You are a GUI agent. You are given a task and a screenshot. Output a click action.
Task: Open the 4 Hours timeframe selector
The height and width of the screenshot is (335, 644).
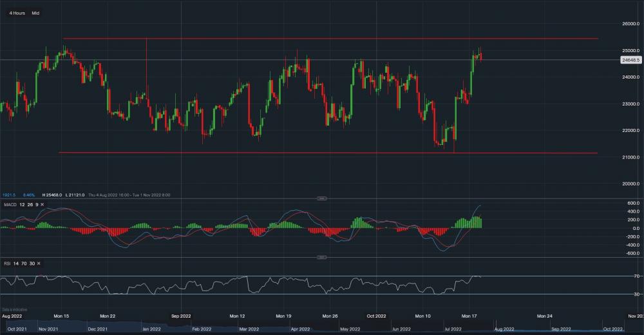[17, 13]
